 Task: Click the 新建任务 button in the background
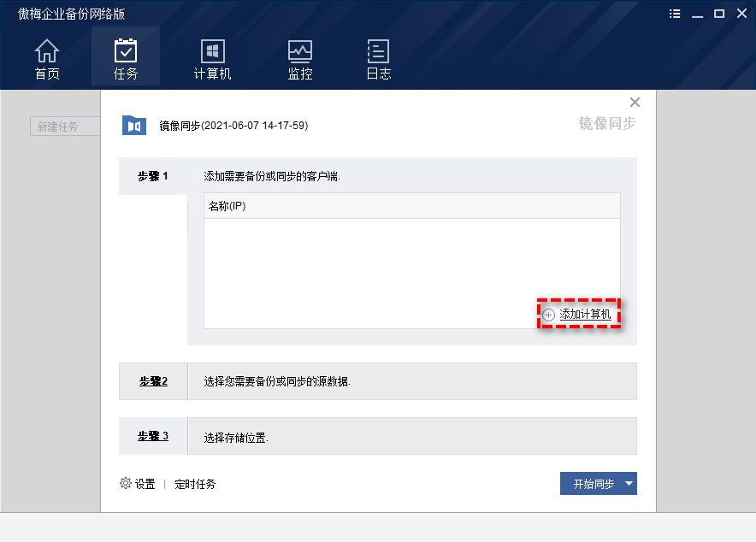click(x=65, y=127)
